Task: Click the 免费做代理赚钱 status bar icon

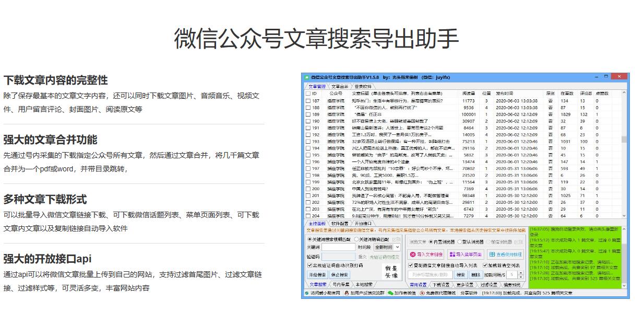Action: [x=423, y=293]
